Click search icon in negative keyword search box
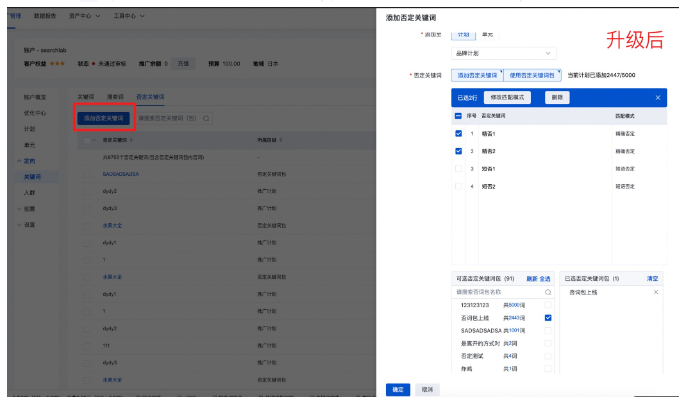Viewport: 692px width, 401px height. coord(207,118)
